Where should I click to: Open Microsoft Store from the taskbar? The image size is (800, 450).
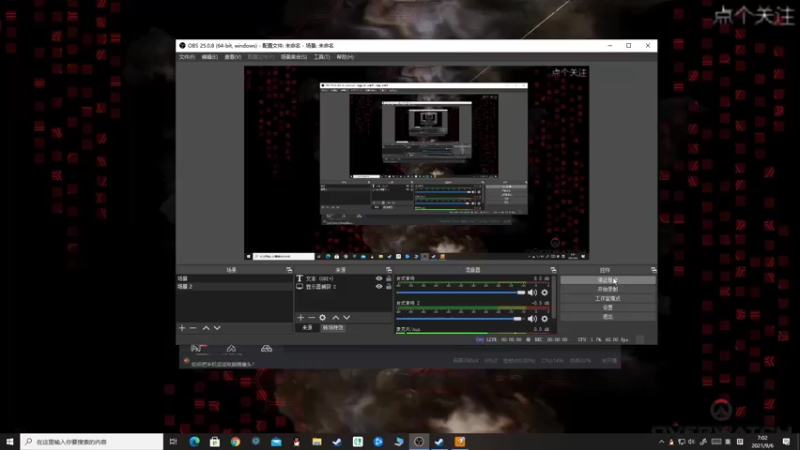click(215, 441)
